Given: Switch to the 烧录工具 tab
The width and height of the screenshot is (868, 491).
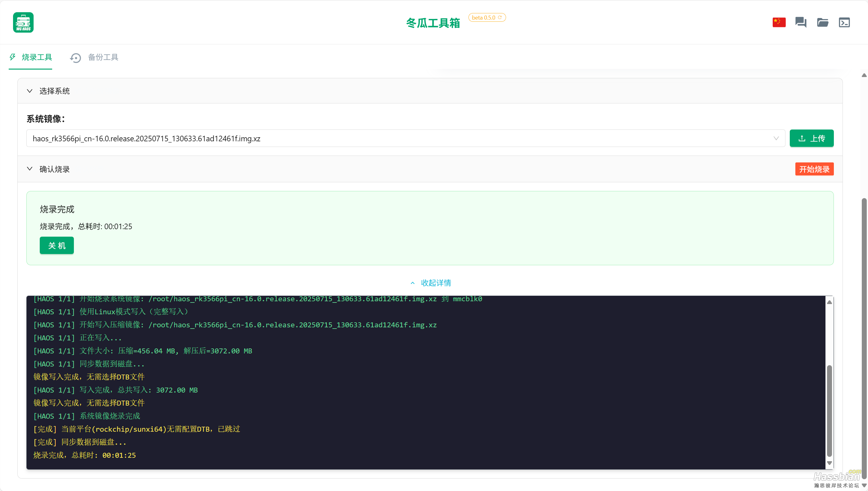Looking at the screenshot, I should 30,57.
